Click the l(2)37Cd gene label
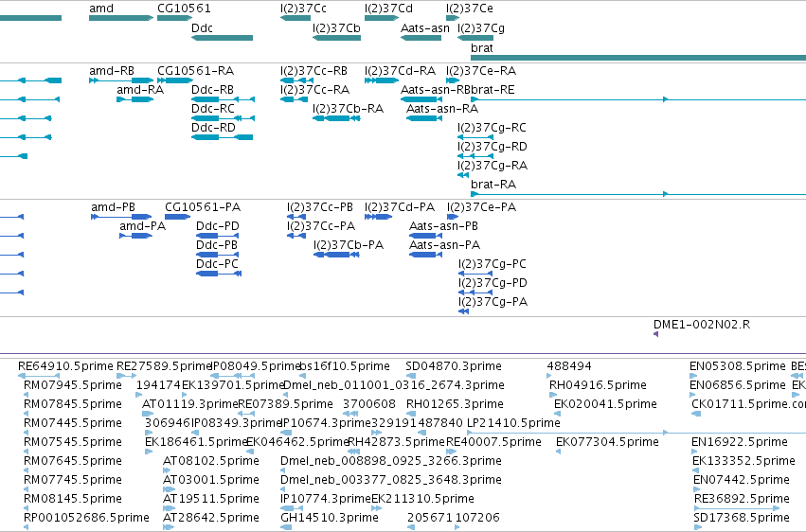 pos(388,9)
